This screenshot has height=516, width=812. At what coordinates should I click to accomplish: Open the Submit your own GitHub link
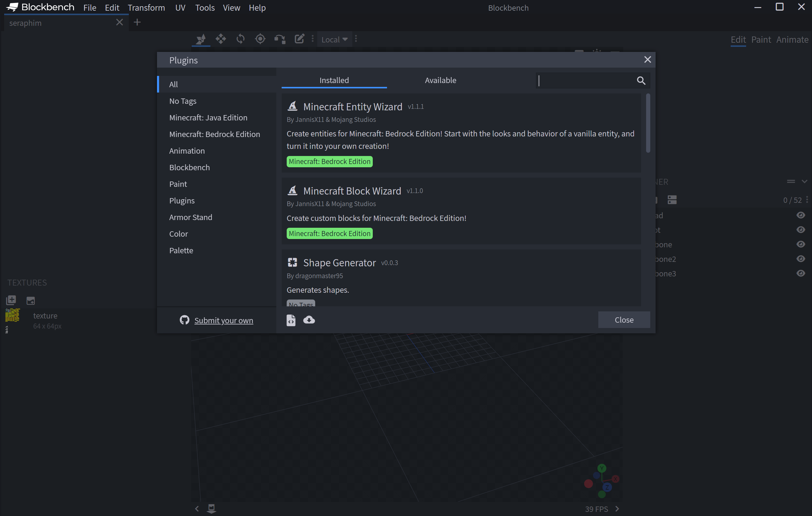(224, 320)
